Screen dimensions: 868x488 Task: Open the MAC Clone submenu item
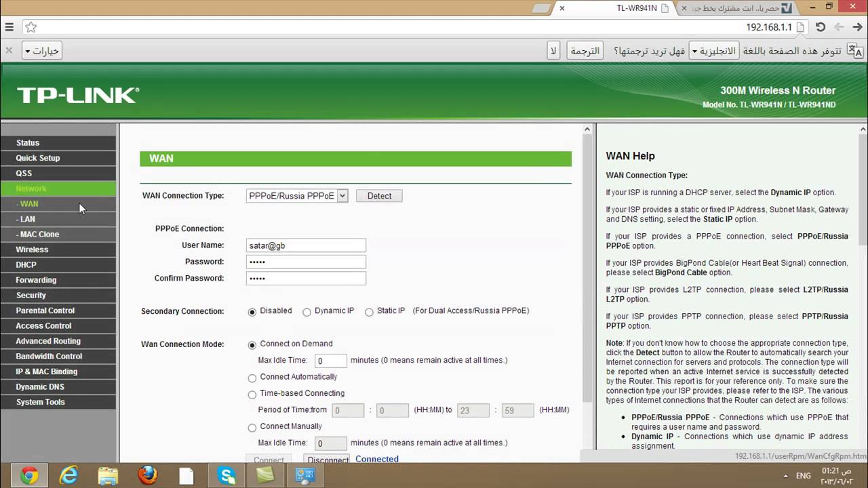(58, 235)
